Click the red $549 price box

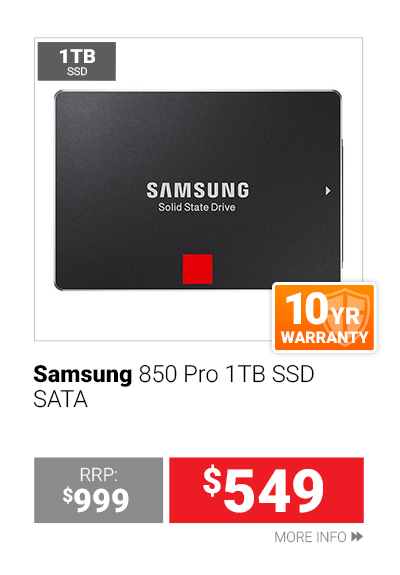click(266, 490)
